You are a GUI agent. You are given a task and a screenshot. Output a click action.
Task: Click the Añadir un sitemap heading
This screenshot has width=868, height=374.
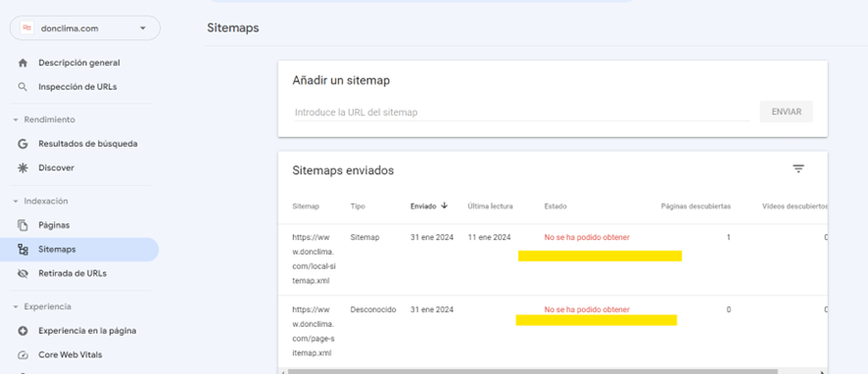coord(341,80)
